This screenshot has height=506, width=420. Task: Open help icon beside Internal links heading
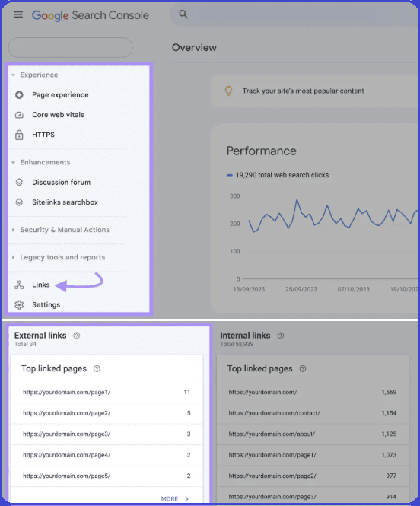coord(281,336)
